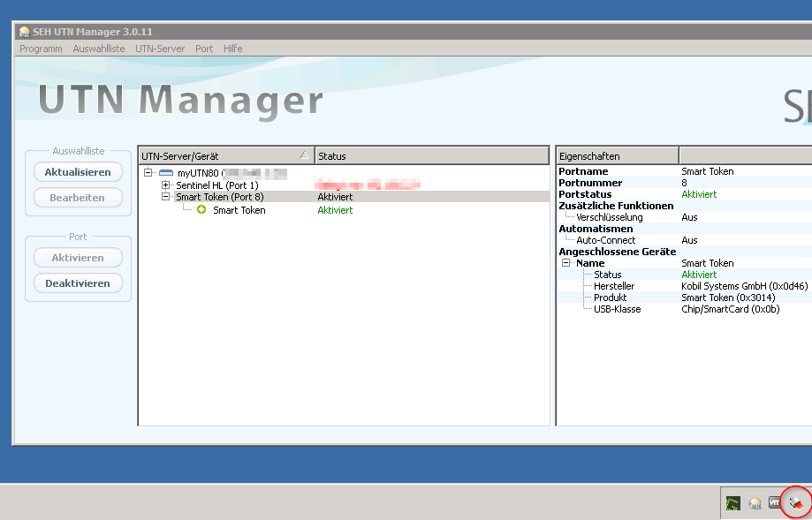Image resolution: width=812 pixels, height=520 pixels.
Task: Select the myUTN80 server row
Action: click(344, 173)
